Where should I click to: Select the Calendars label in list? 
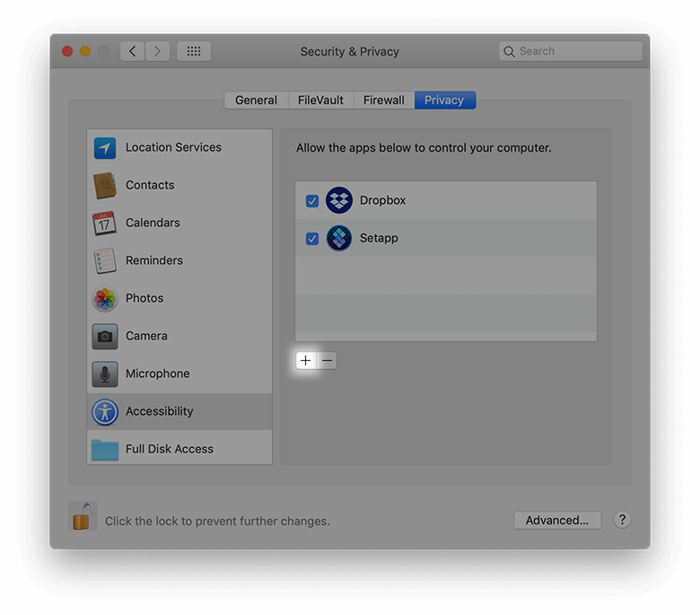point(153,223)
